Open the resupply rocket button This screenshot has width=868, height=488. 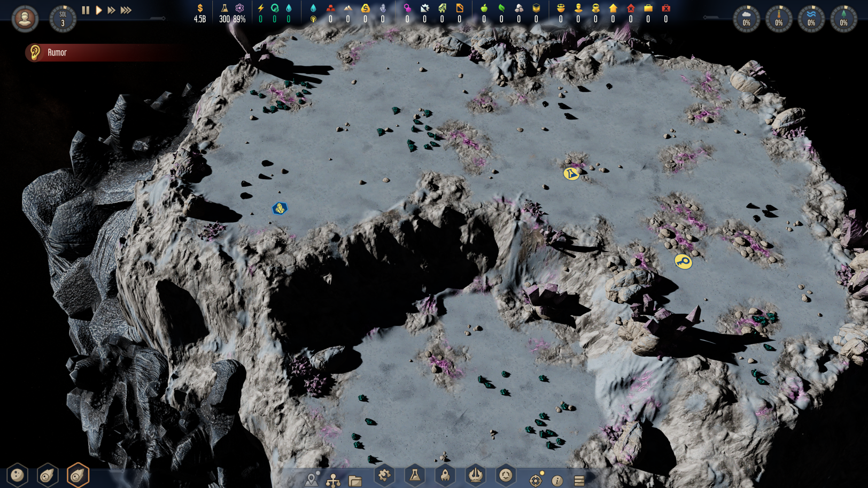point(445,475)
